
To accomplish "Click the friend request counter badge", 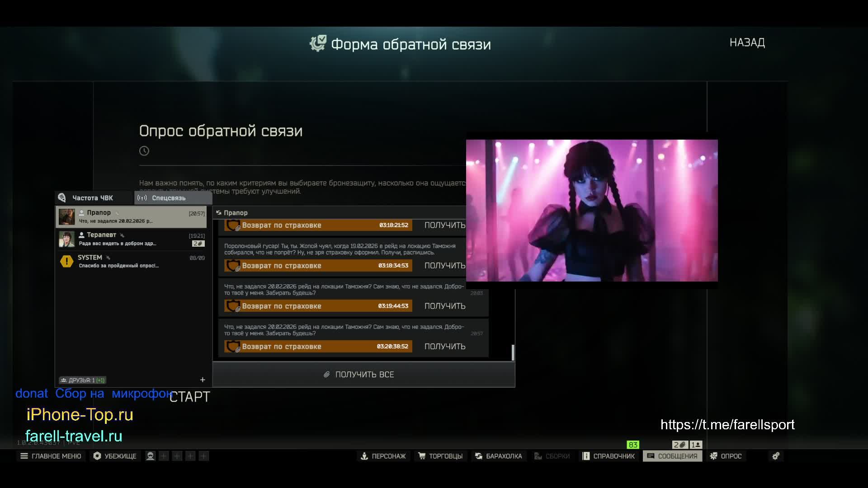I will pos(696,445).
